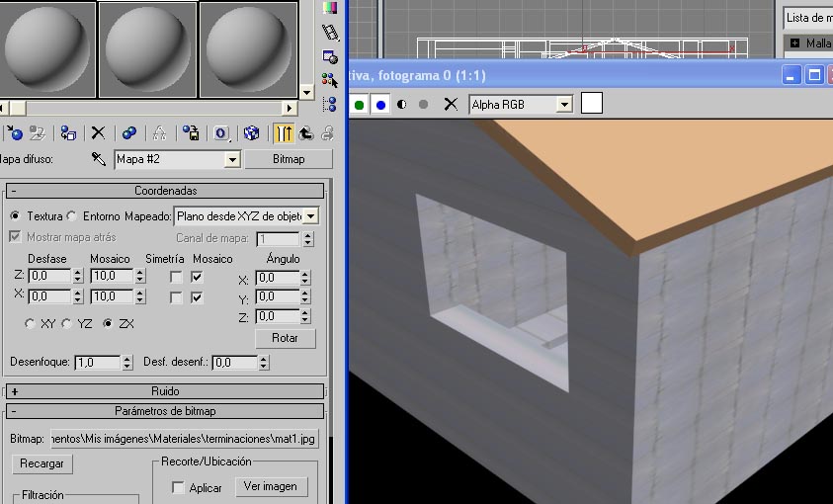Viewport: 833px width, 504px height.
Task: Click the sample slots right scroll arrow
Action: [290, 109]
